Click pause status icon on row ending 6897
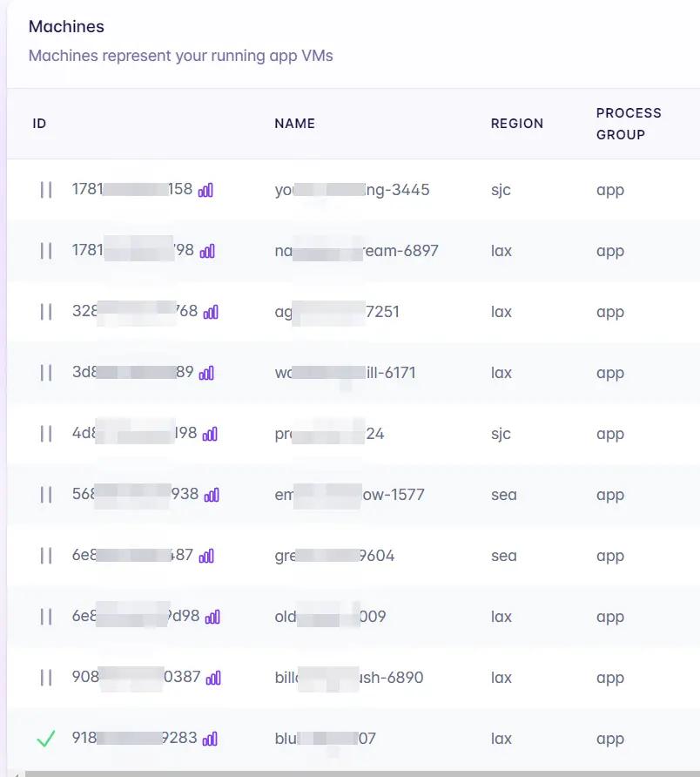Screen dimensions: 700x777 46,251
